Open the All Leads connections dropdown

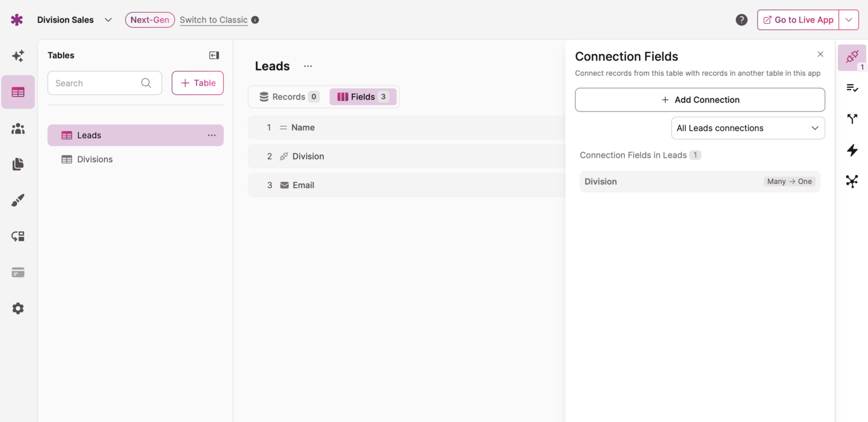tap(748, 128)
